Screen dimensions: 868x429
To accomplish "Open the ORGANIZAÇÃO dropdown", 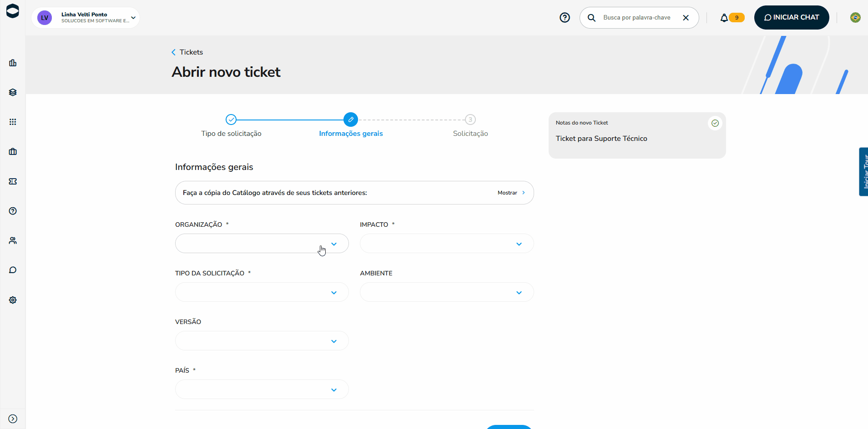I will [262, 244].
